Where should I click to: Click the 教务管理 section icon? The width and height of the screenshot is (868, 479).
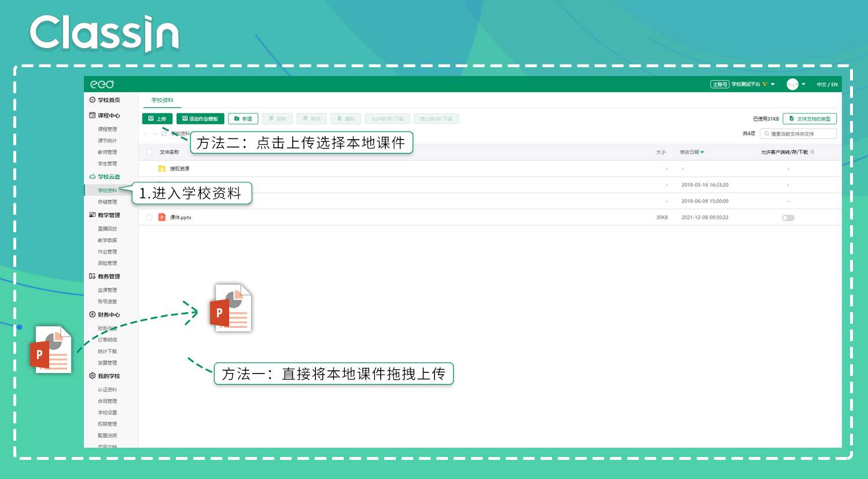click(x=93, y=276)
